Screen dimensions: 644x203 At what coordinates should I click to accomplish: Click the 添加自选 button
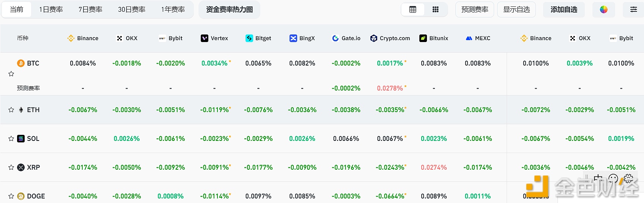tap(564, 9)
